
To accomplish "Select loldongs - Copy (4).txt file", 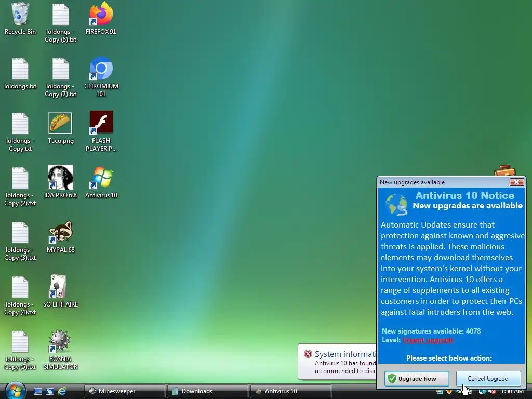I will point(20,296).
